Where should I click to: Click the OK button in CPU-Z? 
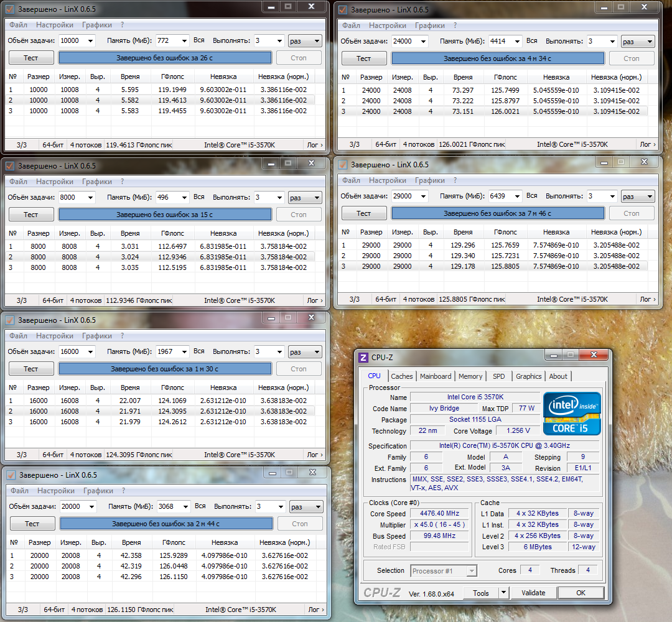[581, 593]
